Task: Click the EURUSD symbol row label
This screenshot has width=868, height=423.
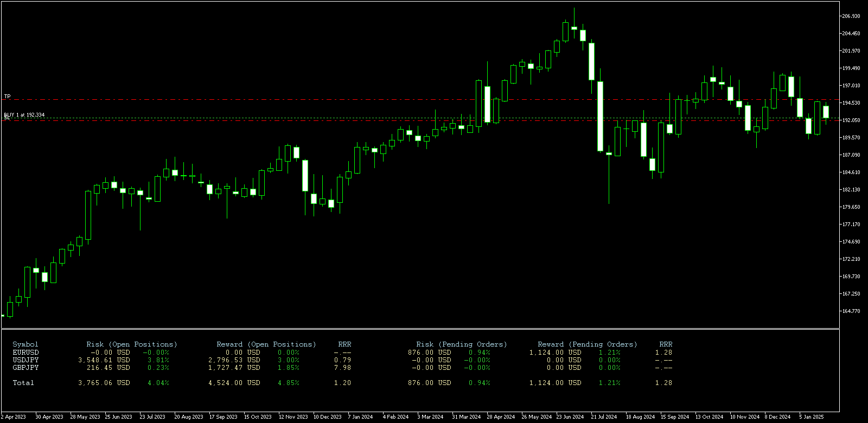Action: pyautogui.click(x=25, y=352)
